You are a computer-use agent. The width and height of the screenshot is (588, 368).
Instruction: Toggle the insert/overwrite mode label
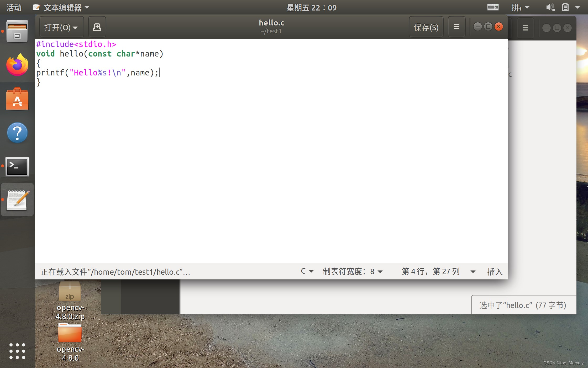[x=495, y=272]
